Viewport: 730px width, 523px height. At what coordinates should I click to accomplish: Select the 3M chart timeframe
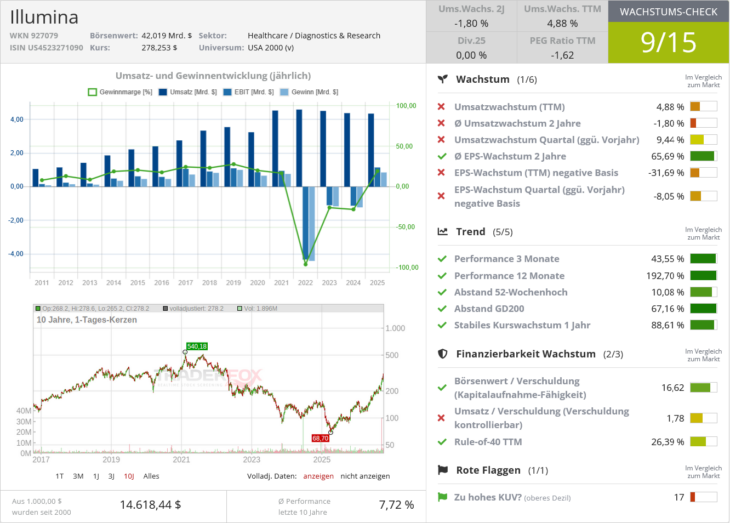pyautogui.click(x=78, y=476)
